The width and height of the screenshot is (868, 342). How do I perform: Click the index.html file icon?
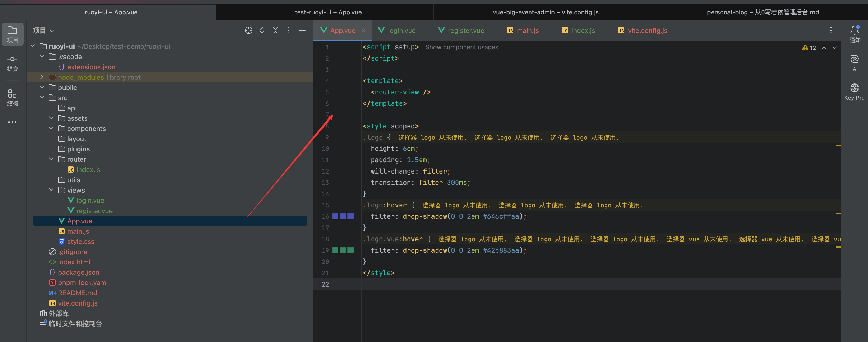[52, 262]
